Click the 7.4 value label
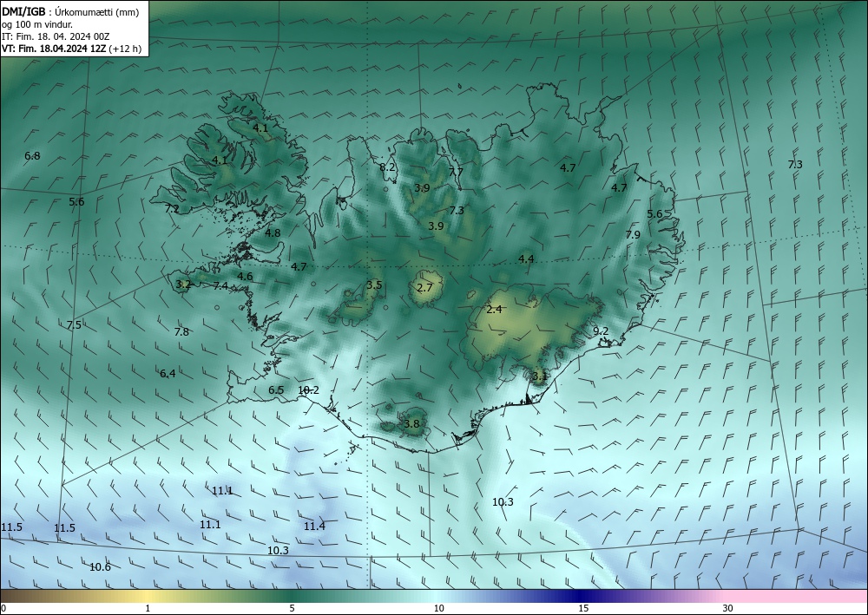The width and height of the screenshot is (868, 615). pyautogui.click(x=220, y=286)
